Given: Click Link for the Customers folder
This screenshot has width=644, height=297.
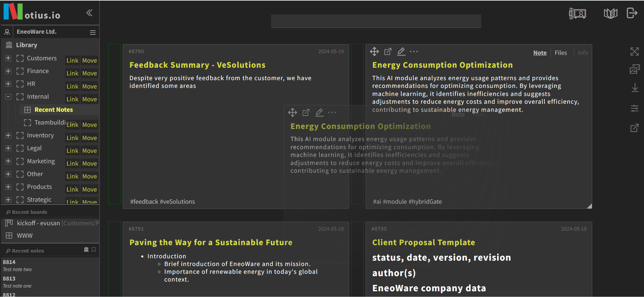Looking at the screenshot, I should 72,61.
